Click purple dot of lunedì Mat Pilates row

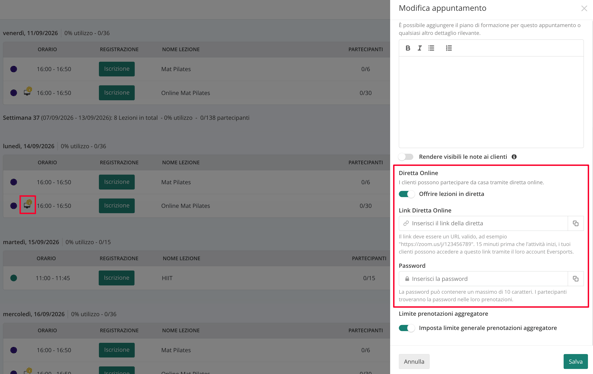(14, 182)
